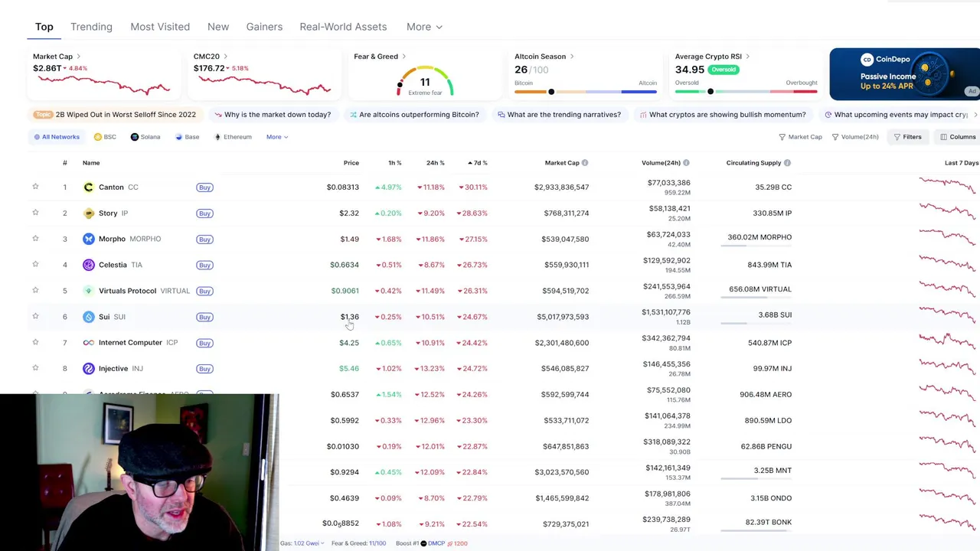Open the Average Crypto RSI widget arrow
980x551 pixels.
click(747, 57)
